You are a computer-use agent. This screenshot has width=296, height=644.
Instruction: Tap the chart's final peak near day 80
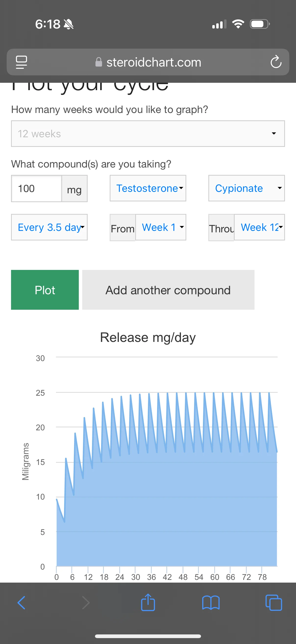click(x=269, y=393)
